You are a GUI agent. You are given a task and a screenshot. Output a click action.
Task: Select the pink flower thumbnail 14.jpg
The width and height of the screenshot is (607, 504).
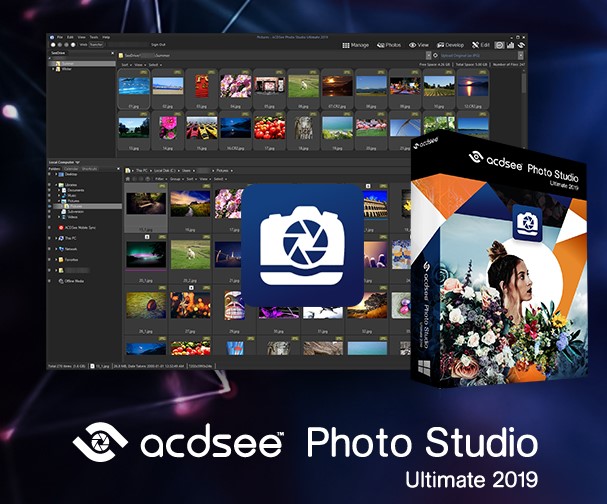pos(168,130)
